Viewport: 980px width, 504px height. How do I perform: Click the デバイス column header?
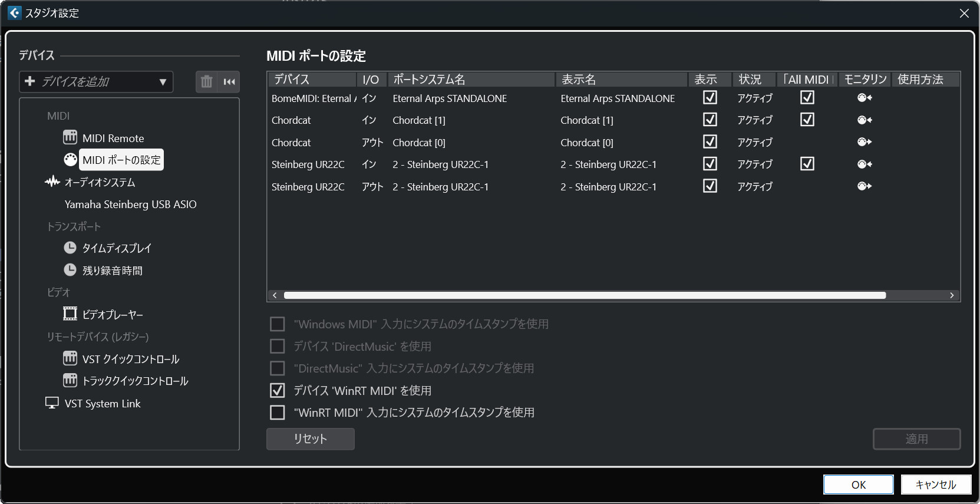(312, 79)
